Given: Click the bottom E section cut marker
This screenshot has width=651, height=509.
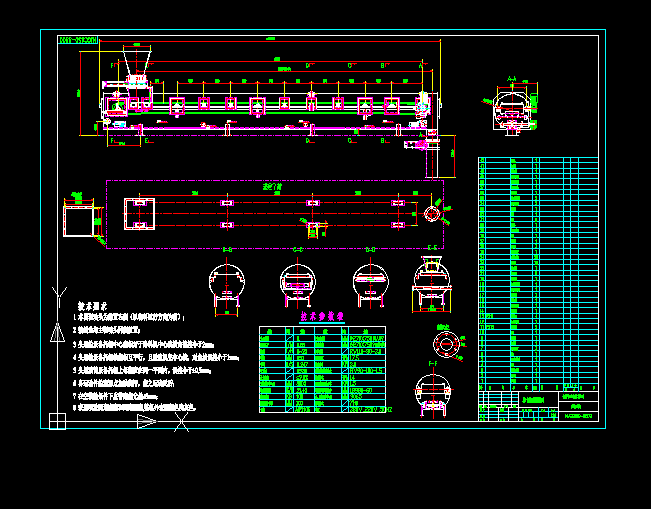Looking at the screenshot, I should 149,141.
